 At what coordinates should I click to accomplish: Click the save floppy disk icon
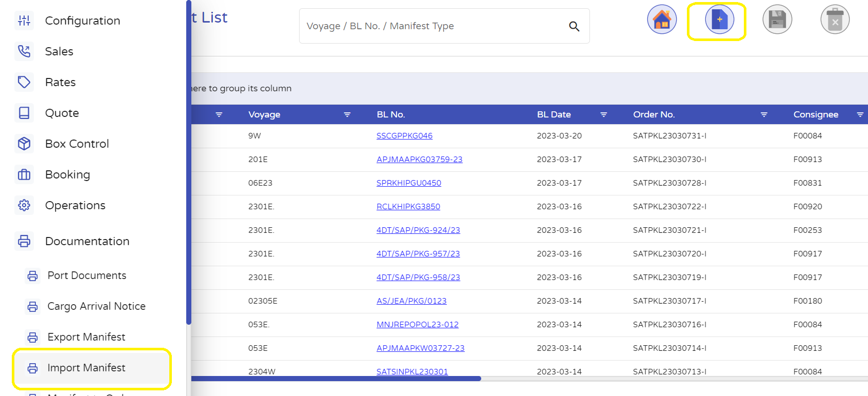(777, 19)
